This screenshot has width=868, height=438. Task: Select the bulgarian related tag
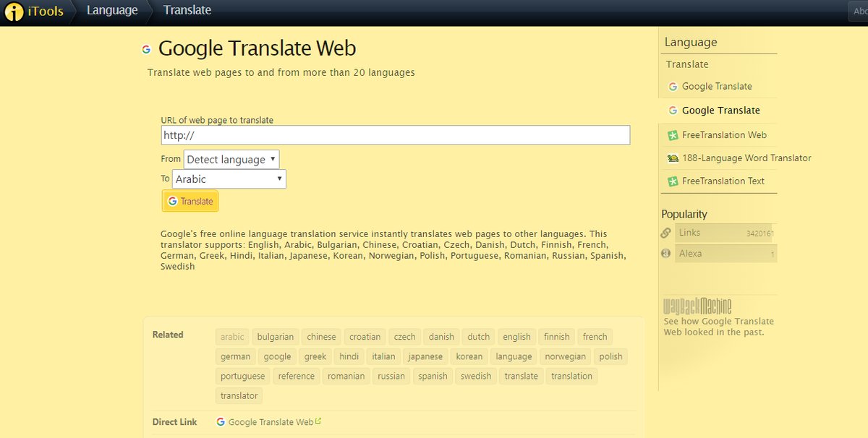coord(276,337)
